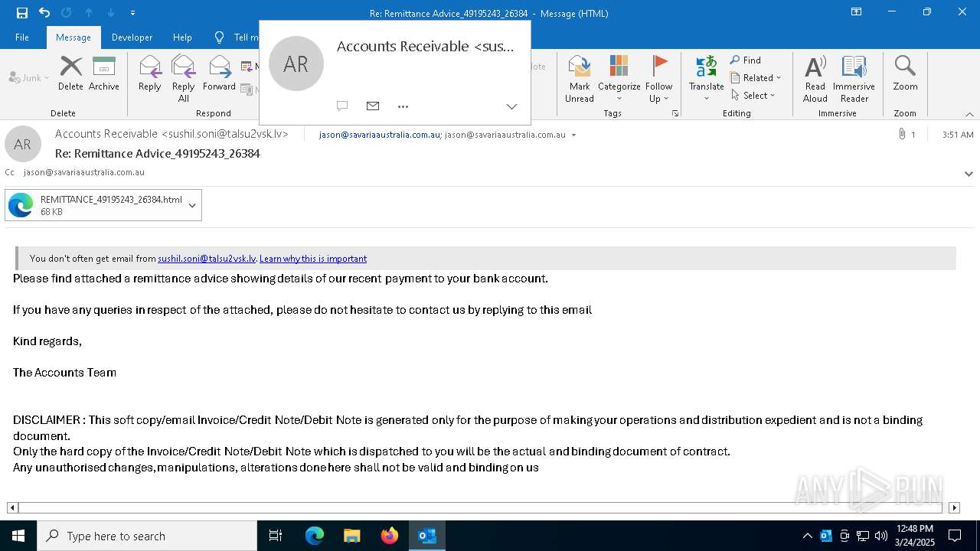Click the AR avatar in contact card
The width and height of the screenshot is (980, 551).
click(x=296, y=64)
